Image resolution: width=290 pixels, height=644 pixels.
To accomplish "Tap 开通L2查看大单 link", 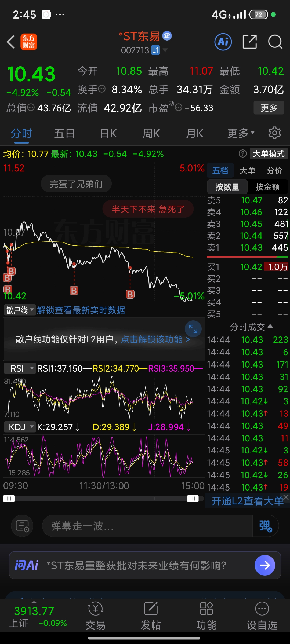I will pos(247,501).
